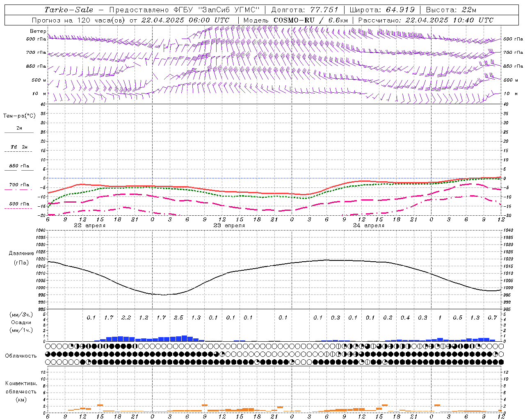Viewport: 525px width, 420px height.
Task: Click the "Долгота: 77.751" longitude value
Action: point(305,10)
